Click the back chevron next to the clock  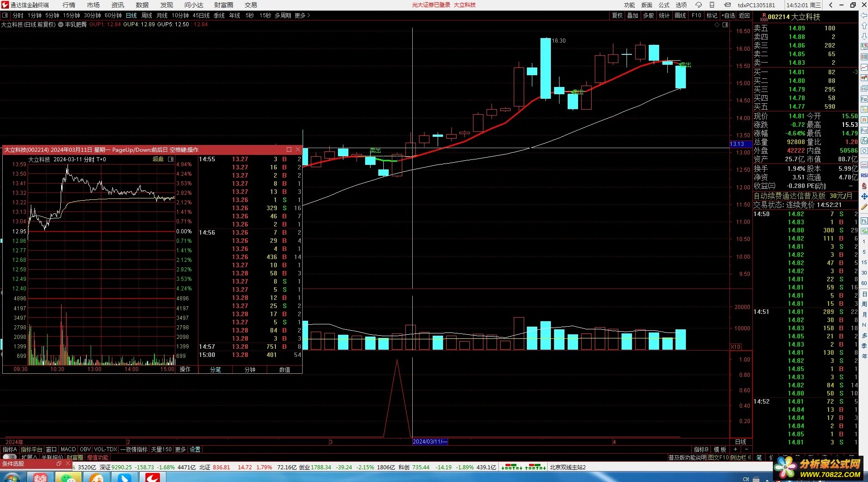pyautogui.click(x=830, y=5)
